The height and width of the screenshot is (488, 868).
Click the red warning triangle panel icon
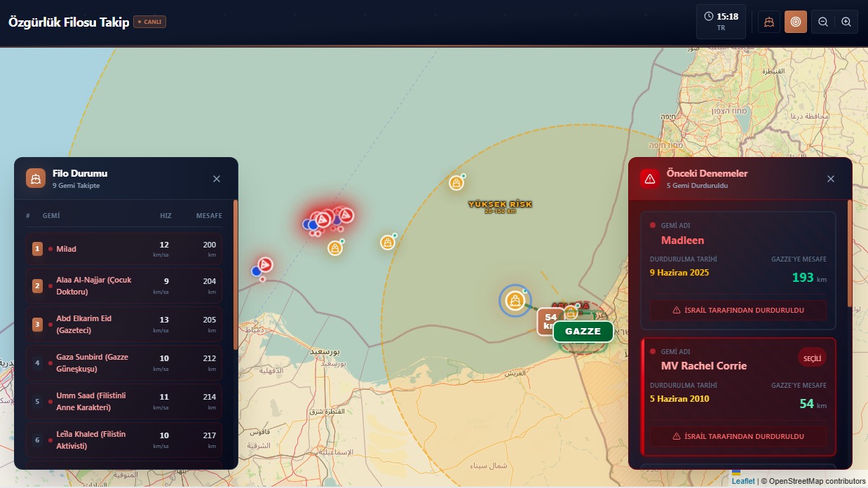650,179
